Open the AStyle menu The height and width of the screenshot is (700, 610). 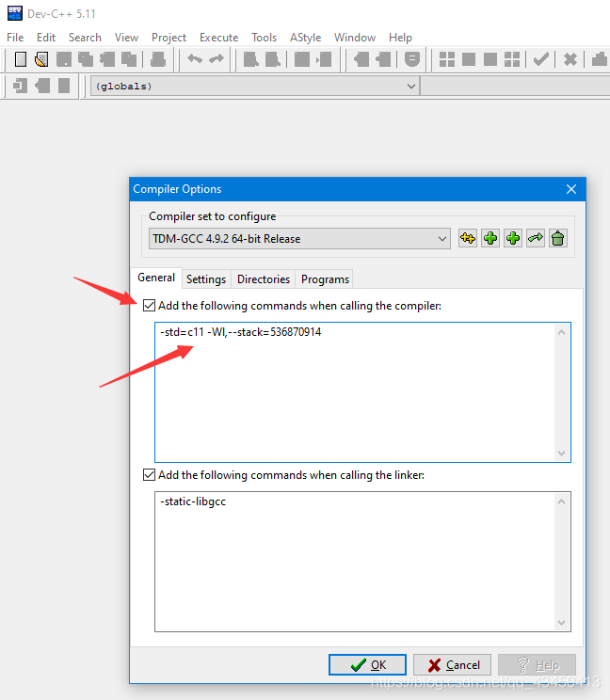coord(305,38)
